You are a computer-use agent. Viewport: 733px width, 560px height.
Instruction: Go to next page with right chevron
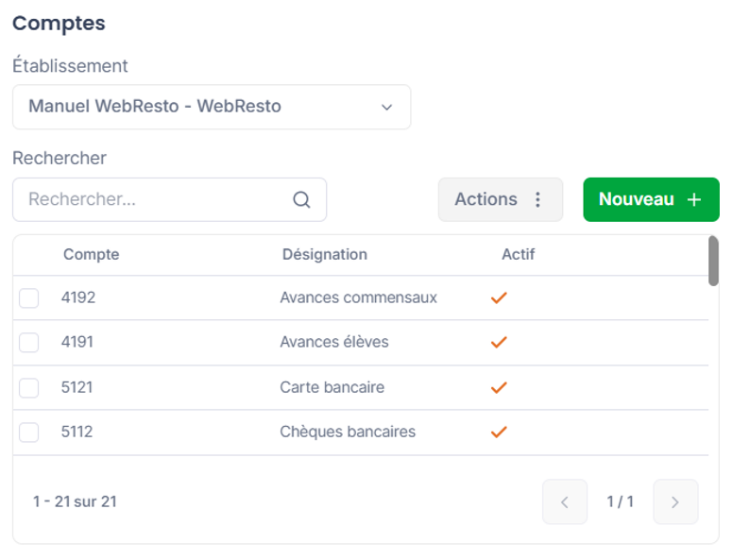[675, 502]
